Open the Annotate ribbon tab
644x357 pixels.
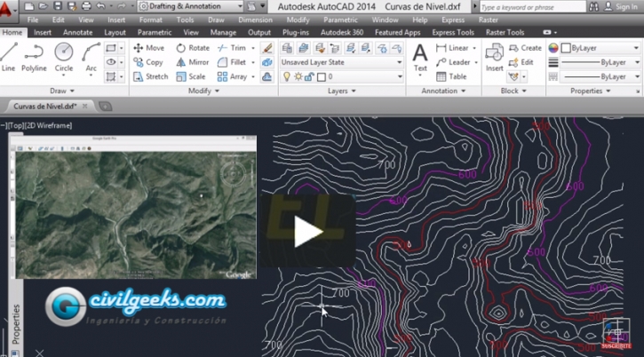pyautogui.click(x=77, y=33)
